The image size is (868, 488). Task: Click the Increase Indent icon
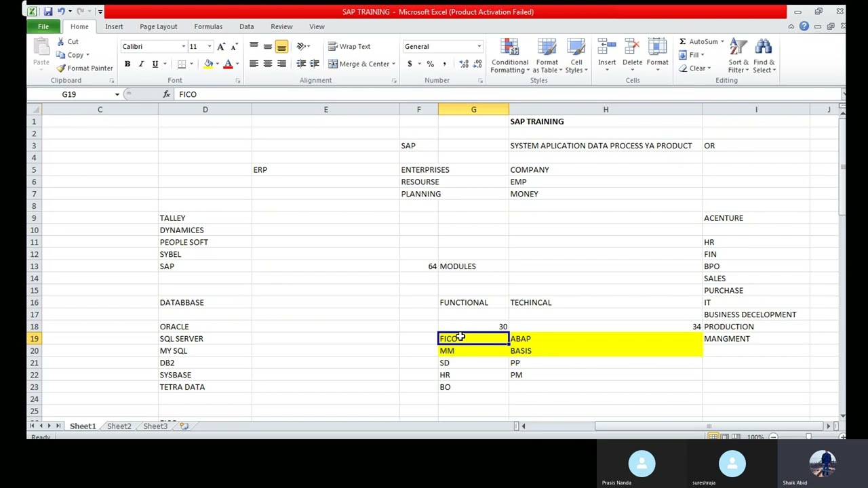(315, 64)
